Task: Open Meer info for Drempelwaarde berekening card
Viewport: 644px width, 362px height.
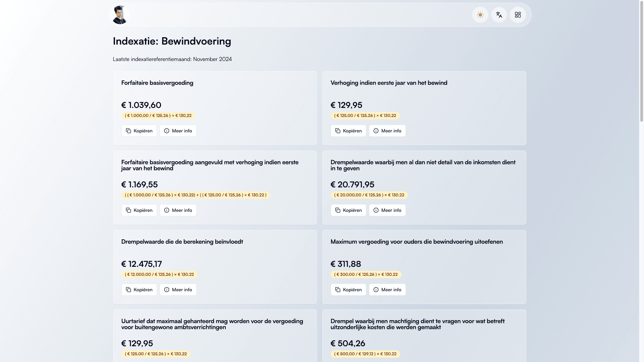Action: [x=178, y=290]
